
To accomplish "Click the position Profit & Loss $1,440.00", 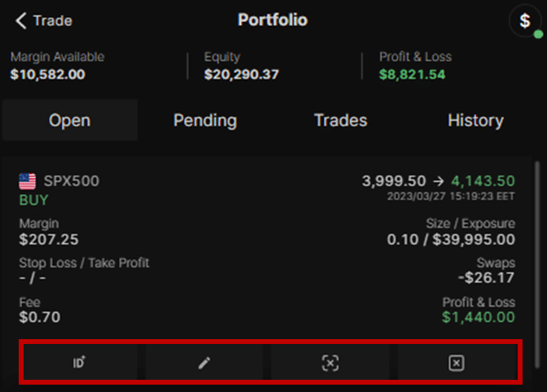I will (x=479, y=317).
